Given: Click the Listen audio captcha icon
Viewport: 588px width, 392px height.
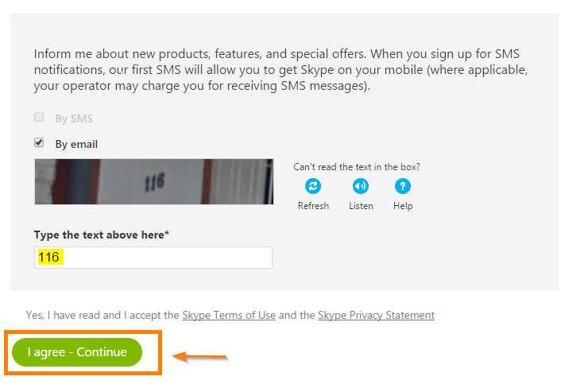Looking at the screenshot, I should click(x=361, y=186).
